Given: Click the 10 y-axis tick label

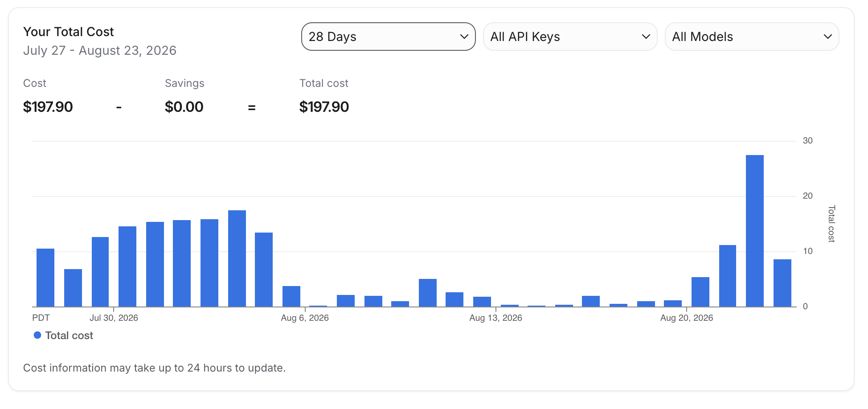Looking at the screenshot, I should 807,251.
